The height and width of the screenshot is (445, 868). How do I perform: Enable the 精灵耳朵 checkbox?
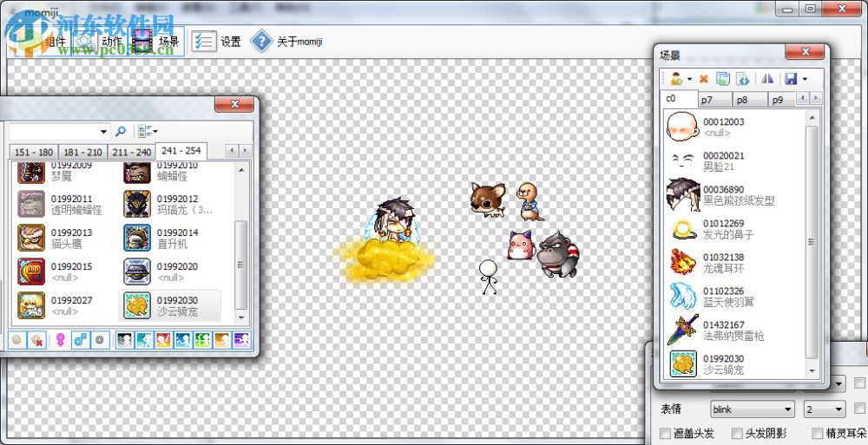[x=817, y=434]
